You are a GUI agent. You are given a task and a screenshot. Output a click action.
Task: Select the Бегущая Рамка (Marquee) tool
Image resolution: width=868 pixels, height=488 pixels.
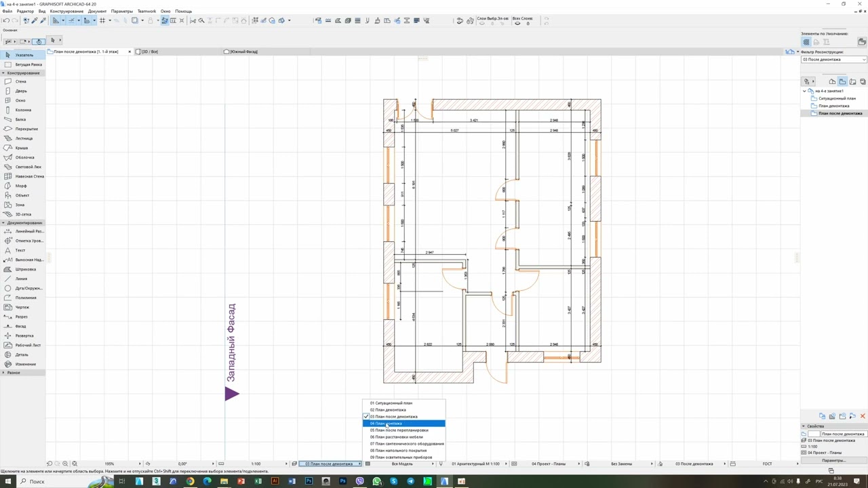[x=28, y=64]
